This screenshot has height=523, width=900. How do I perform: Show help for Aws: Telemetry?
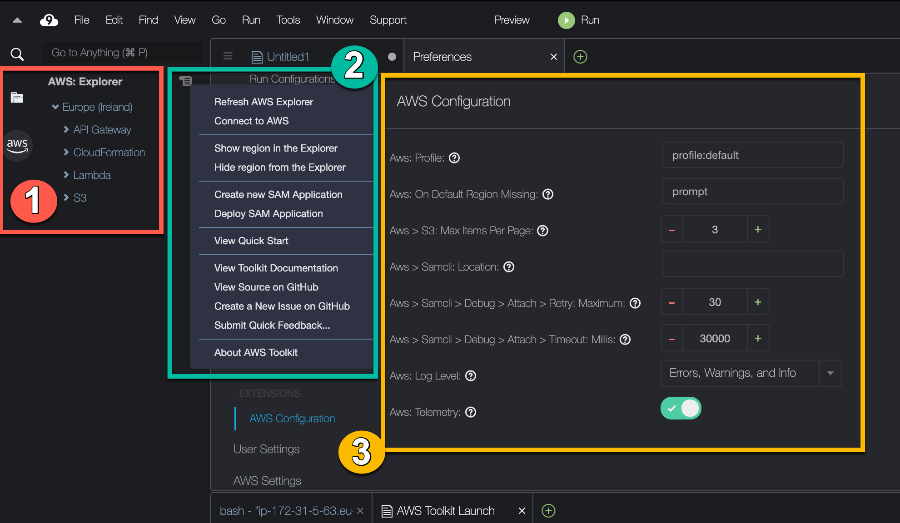click(x=470, y=412)
